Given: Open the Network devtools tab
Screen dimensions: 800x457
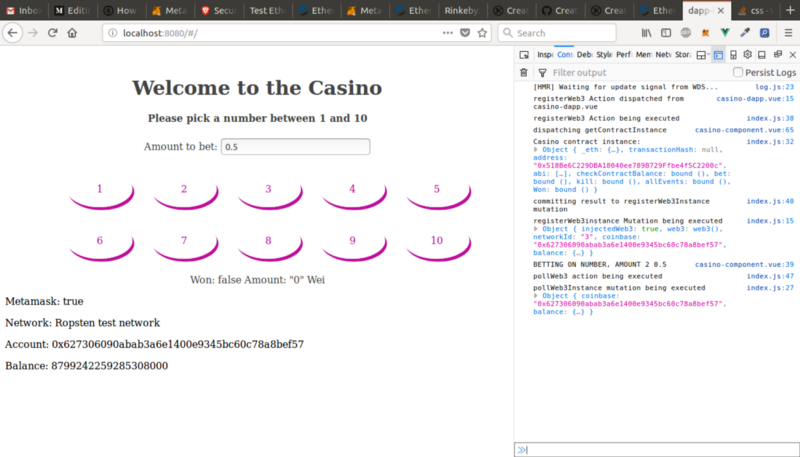Looking at the screenshot, I should 663,55.
